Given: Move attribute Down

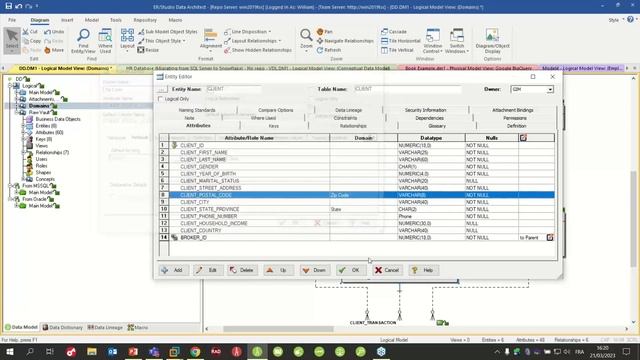Looking at the screenshot, I should click(x=315, y=270).
